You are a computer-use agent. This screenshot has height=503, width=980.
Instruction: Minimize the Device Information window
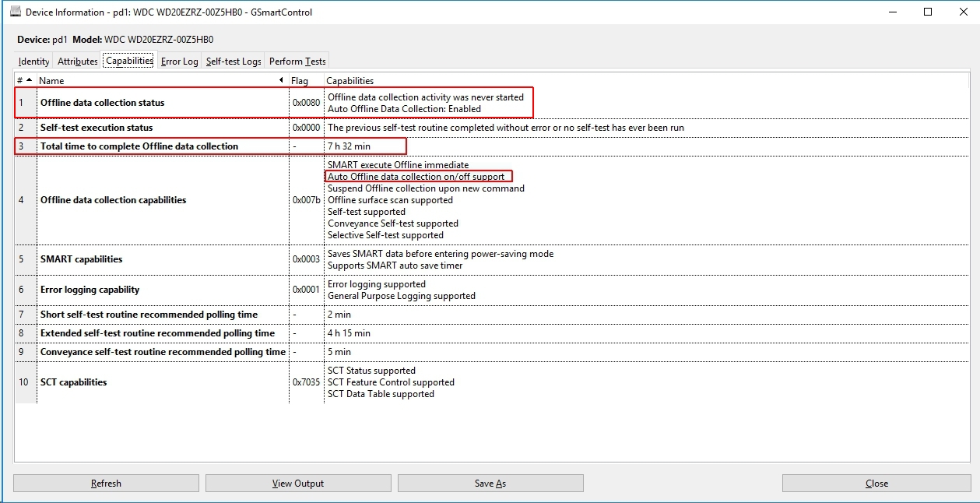coord(891,12)
